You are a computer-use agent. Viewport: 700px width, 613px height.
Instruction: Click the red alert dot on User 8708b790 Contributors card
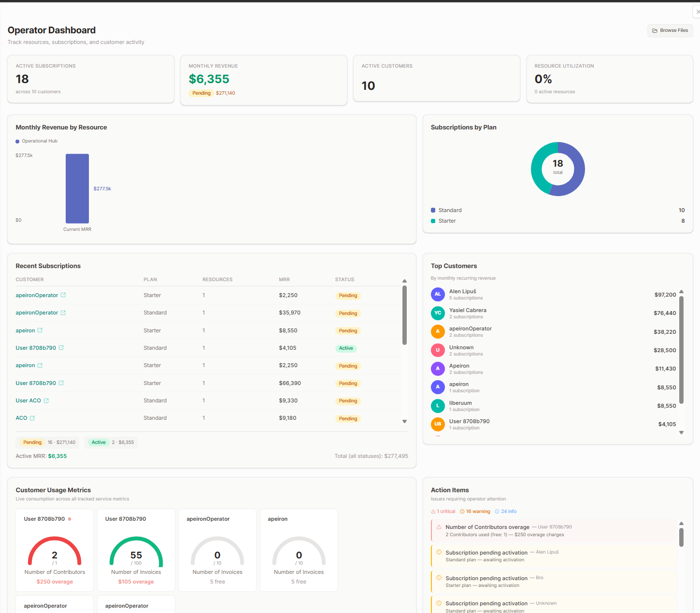point(70,519)
